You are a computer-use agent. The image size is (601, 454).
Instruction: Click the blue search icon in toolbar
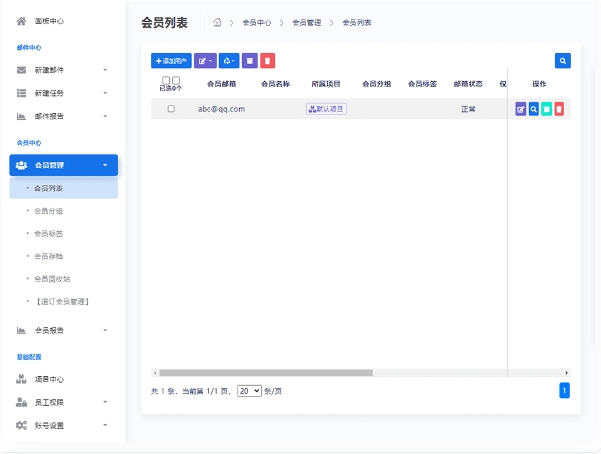pos(563,61)
